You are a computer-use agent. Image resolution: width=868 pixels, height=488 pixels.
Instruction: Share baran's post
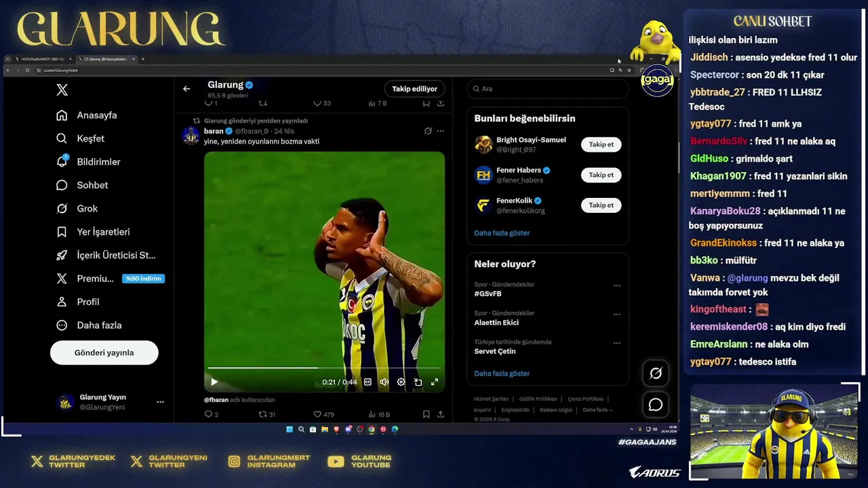click(x=441, y=414)
